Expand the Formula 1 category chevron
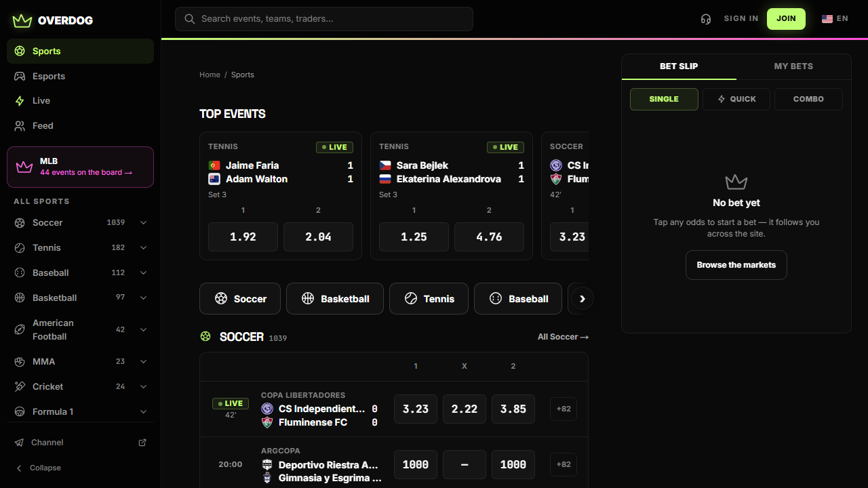 143,412
